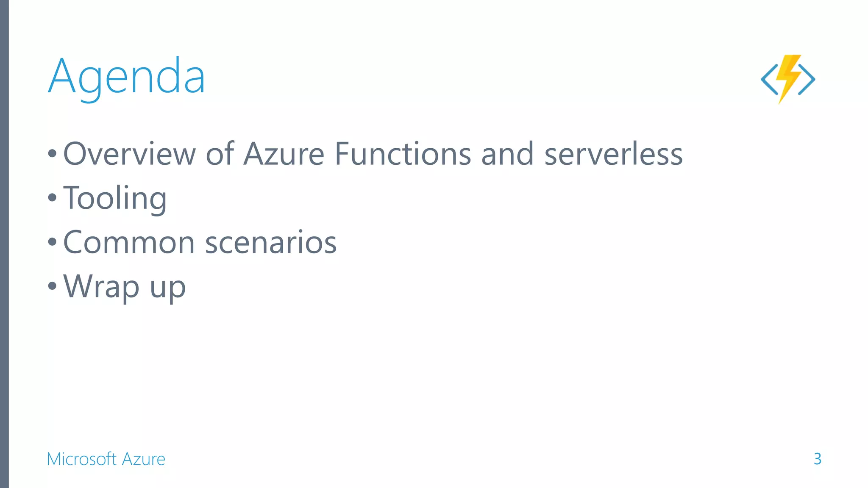This screenshot has width=868, height=488.
Task: Click the word 'Functions' in first bullet
Action: tap(403, 153)
